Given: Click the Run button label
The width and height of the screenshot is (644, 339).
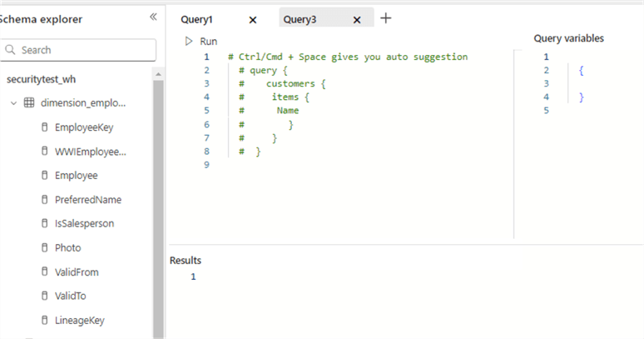Looking at the screenshot, I should pyautogui.click(x=209, y=41).
